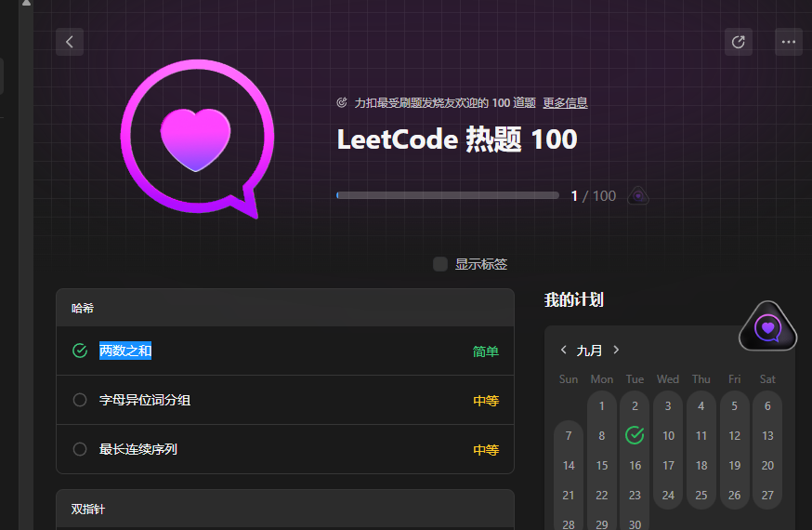The width and height of the screenshot is (812, 530).
Task: Select September 3 in calendar
Action: (x=668, y=406)
